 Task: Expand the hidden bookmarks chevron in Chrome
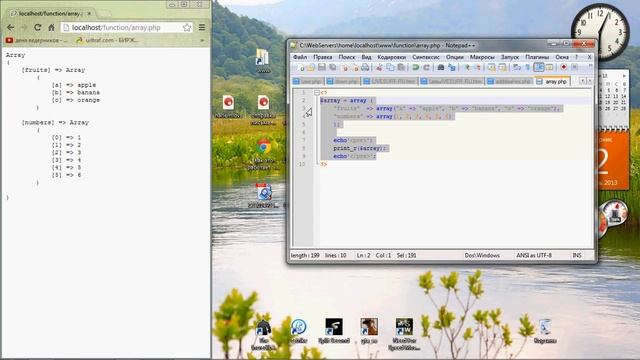202,40
